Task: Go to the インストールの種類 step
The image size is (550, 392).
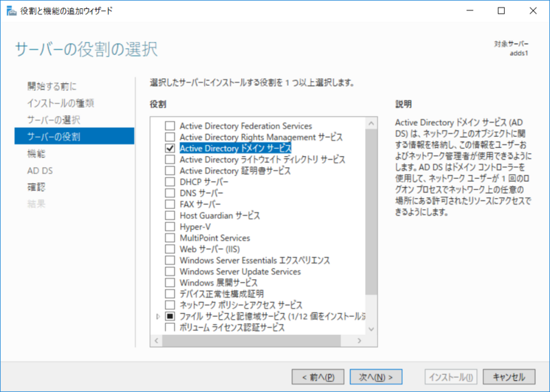Action: 60,103
